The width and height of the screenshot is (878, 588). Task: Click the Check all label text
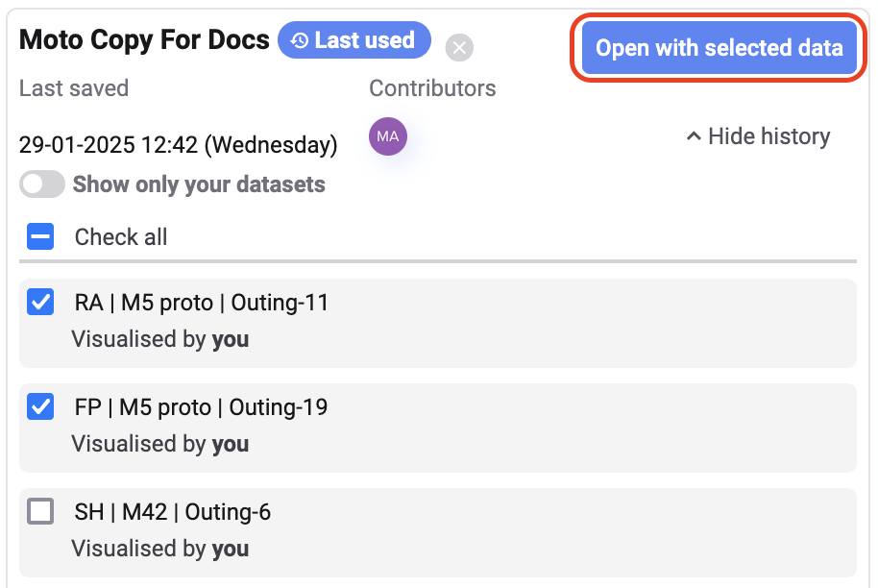pos(121,237)
